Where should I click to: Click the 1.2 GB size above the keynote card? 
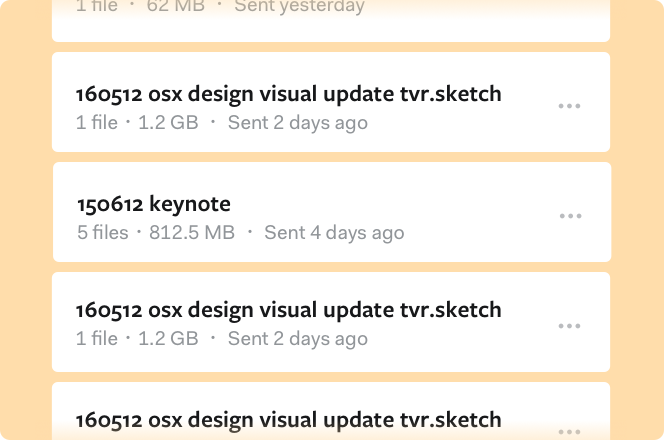(167, 123)
